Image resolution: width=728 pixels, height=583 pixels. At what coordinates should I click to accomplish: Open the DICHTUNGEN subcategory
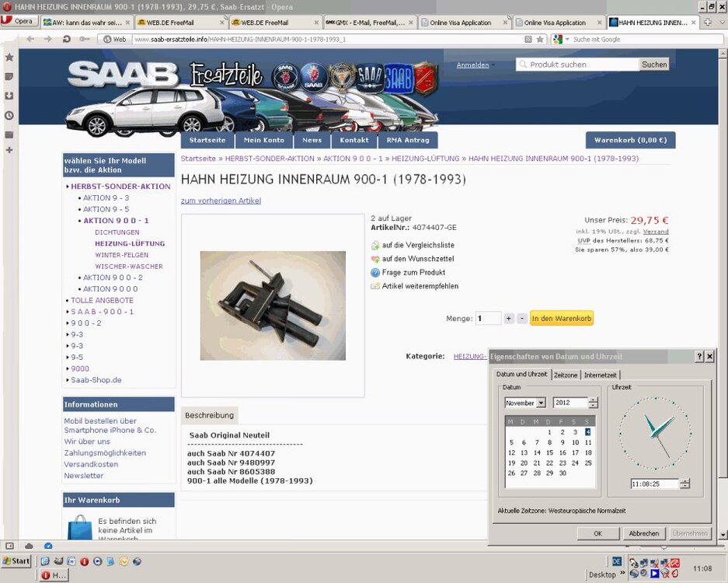pyautogui.click(x=117, y=232)
